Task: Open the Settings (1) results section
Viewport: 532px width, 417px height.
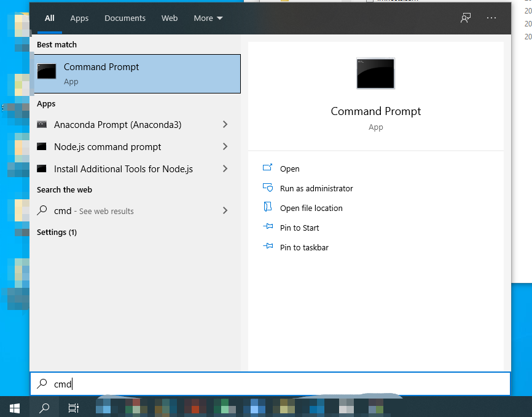Action: click(57, 232)
